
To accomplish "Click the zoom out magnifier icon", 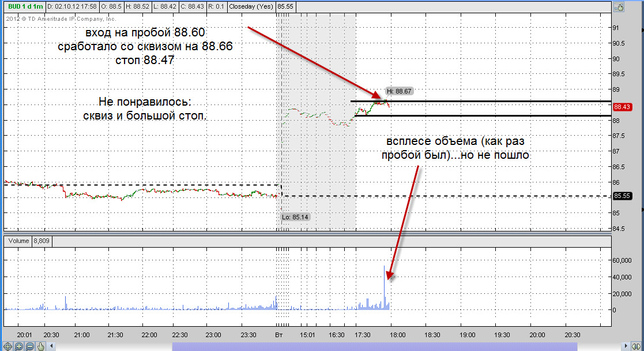I will 30,346.
